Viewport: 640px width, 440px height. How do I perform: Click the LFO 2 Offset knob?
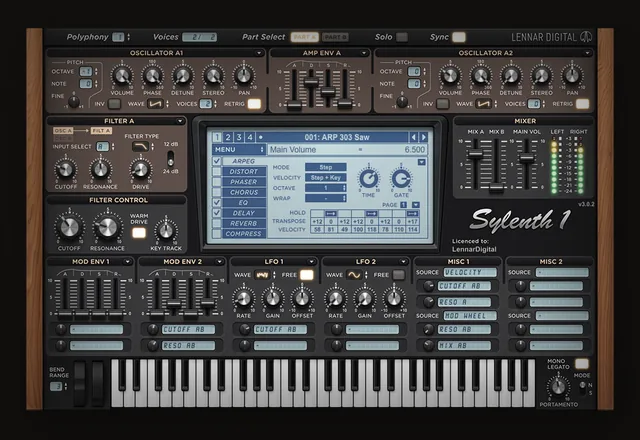[394, 299]
